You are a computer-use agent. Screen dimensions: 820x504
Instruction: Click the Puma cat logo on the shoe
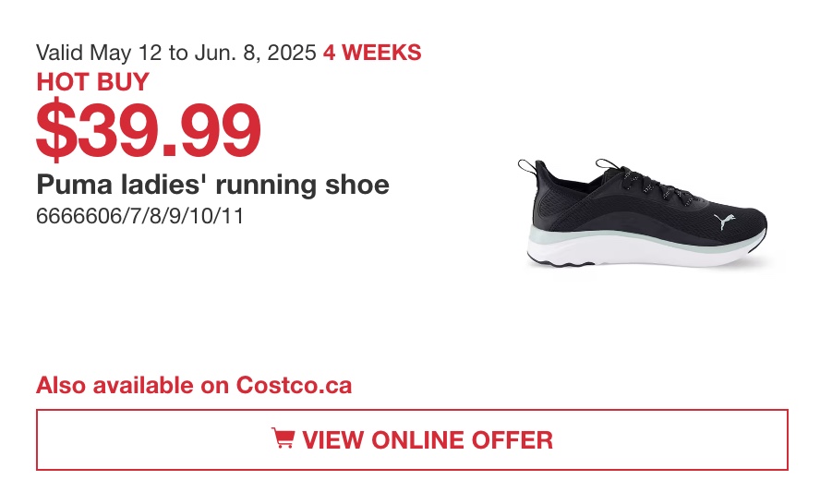click(724, 222)
